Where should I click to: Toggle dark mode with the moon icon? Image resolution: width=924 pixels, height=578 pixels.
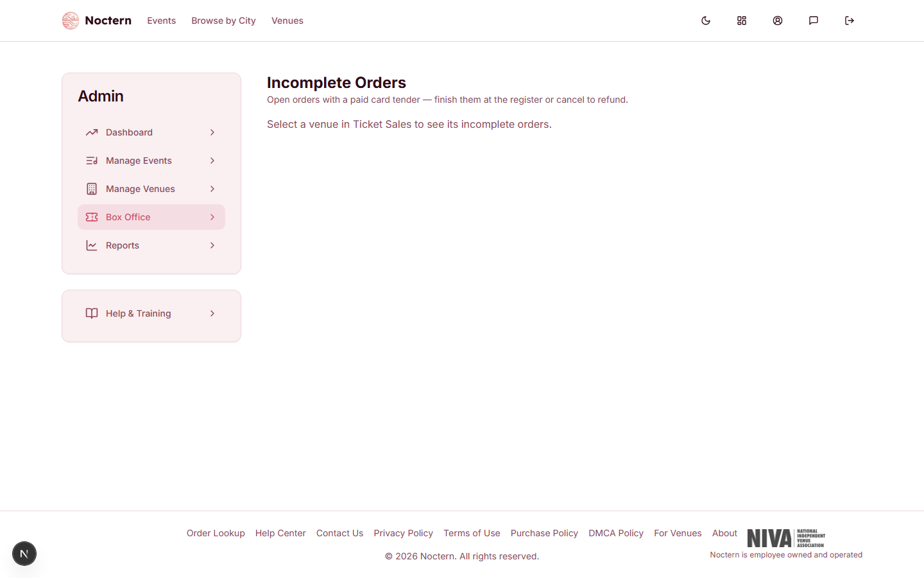point(706,21)
